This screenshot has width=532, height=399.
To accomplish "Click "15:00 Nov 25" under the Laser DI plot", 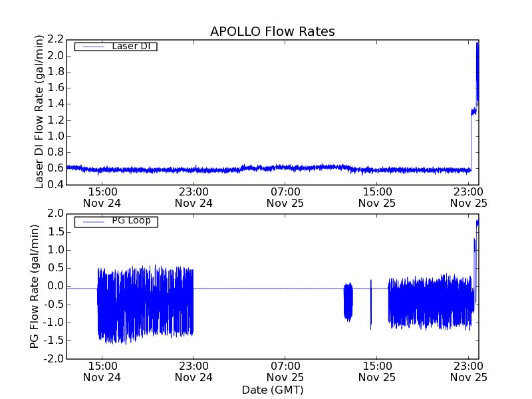I will (x=377, y=198).
